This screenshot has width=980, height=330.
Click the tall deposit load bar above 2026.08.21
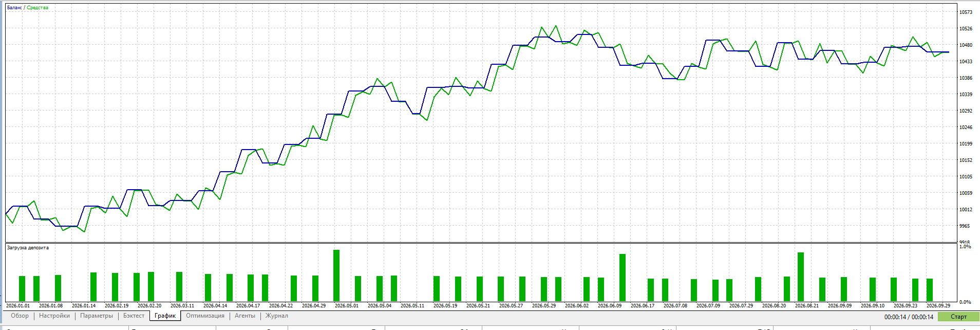pos(801,277)
